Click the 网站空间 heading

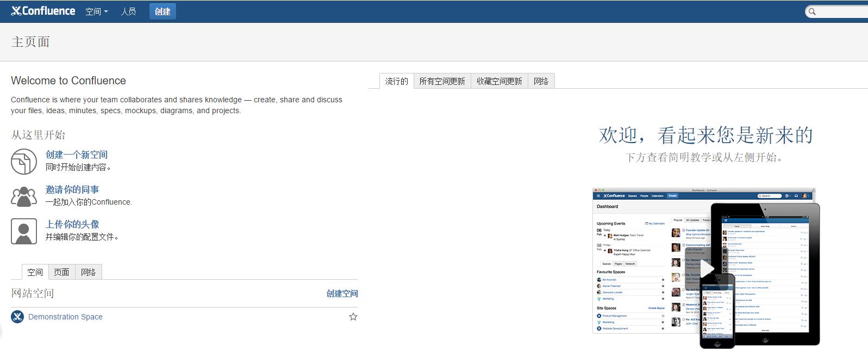[33, 293]
